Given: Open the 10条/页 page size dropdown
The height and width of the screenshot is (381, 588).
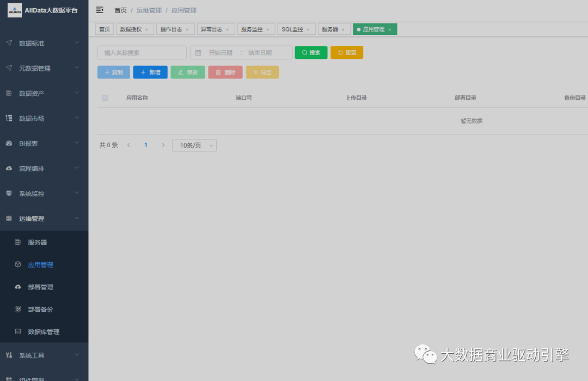Looking at the screenshot, I should click(x=194, y=145).
